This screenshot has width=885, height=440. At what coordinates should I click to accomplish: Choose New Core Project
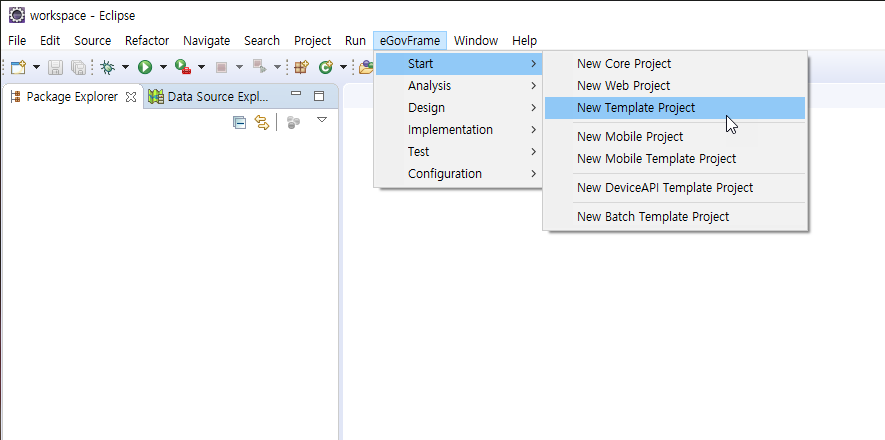point(675,64)
